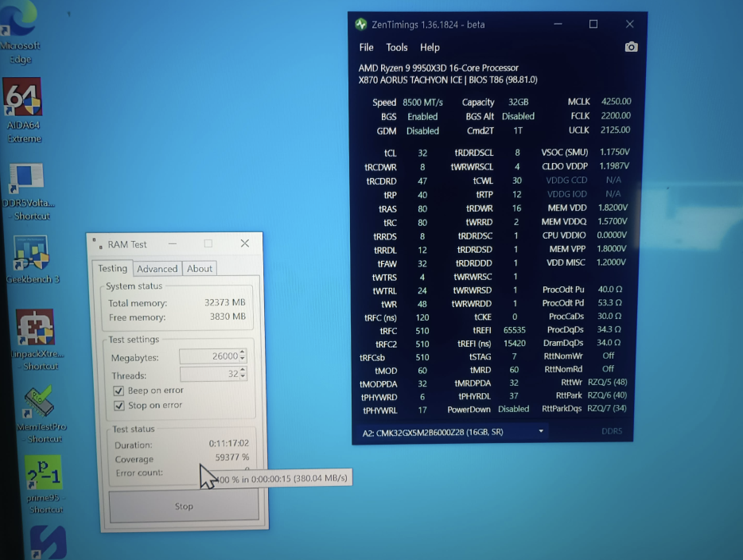Click the PowerDown Disabled value

(513, 409)
